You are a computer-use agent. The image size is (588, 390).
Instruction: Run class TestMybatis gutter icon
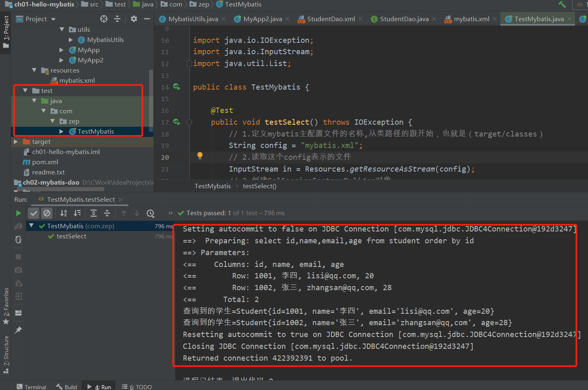click(177, 87)
